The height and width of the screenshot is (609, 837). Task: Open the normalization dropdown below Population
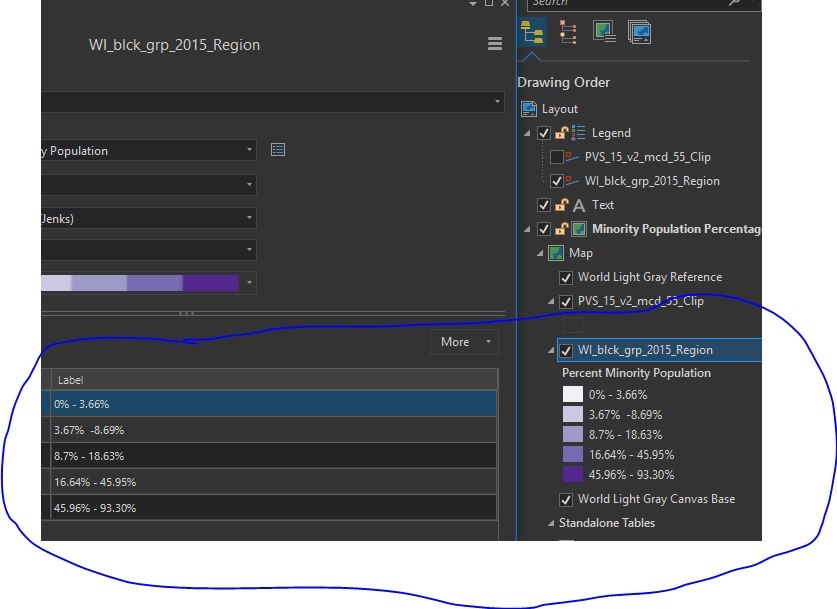click(249, 185)
